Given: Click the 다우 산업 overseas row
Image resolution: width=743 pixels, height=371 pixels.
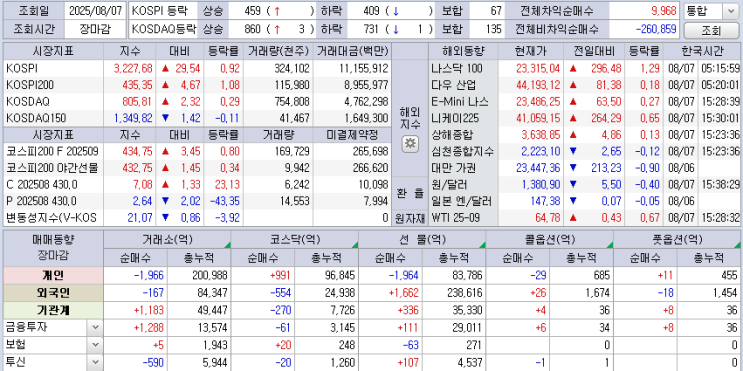Looking at the screenshot, I should 585,85.
